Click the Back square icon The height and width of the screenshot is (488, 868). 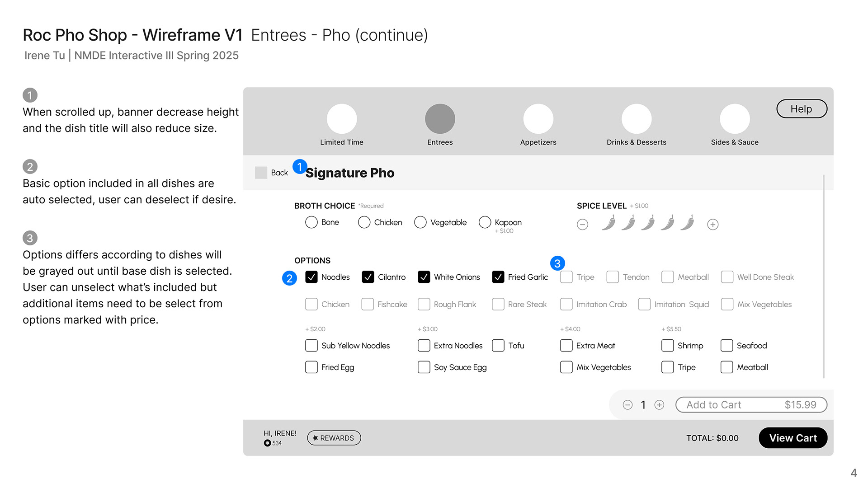(261, 173)
